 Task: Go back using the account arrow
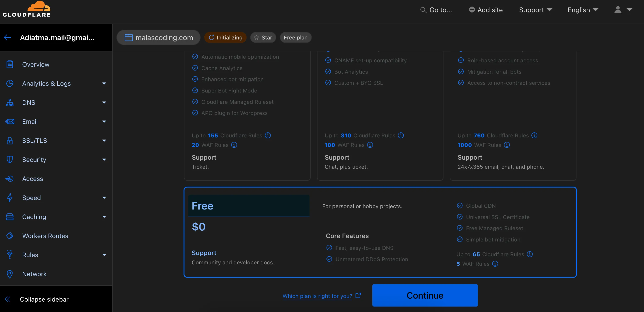click(7, 38)
